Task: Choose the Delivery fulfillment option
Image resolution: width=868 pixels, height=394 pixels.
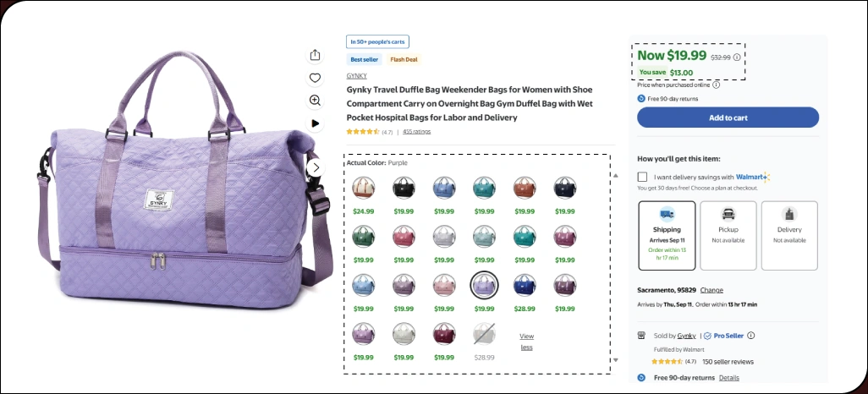Action: [789, 236]
